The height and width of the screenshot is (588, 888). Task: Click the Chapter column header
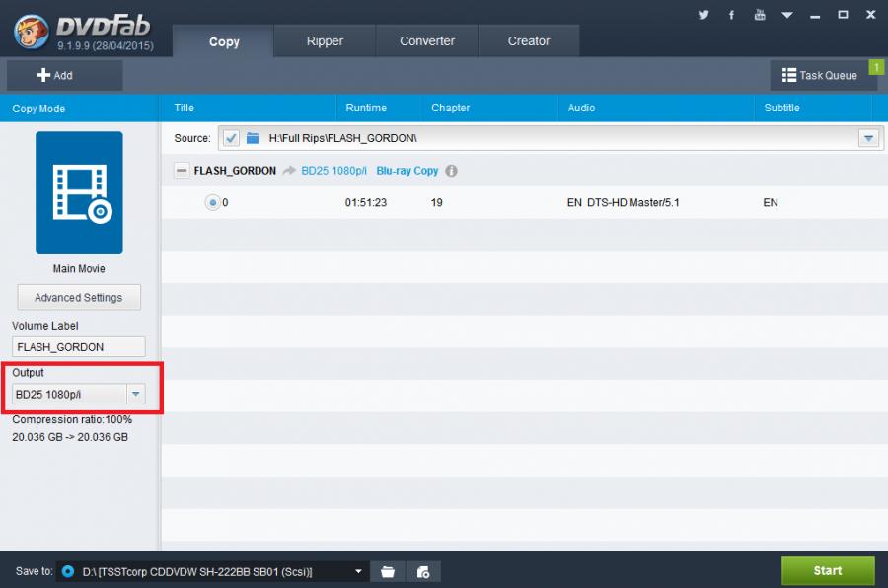point(450,108)
